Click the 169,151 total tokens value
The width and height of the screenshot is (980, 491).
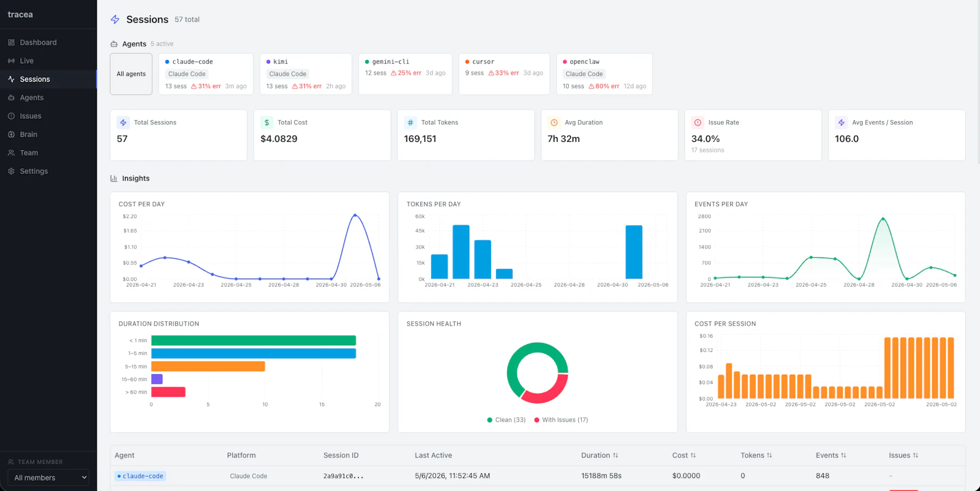[420, 139]
